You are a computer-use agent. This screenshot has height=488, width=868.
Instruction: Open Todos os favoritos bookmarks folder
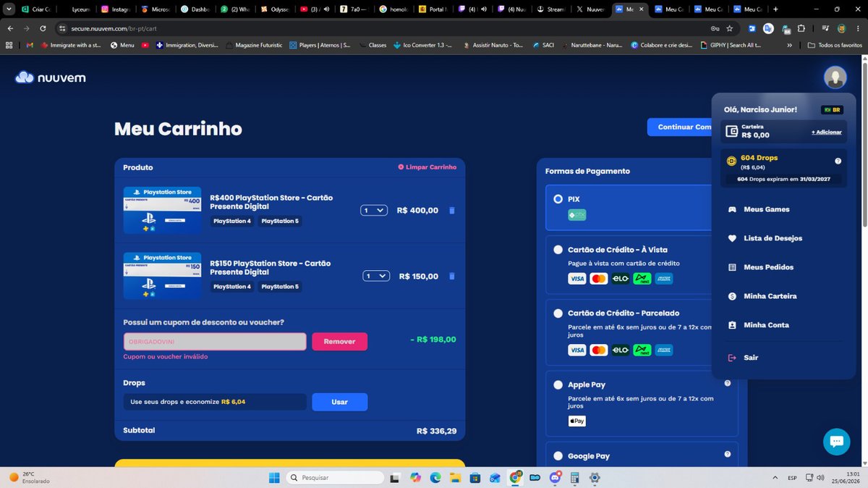pos(835,45)
